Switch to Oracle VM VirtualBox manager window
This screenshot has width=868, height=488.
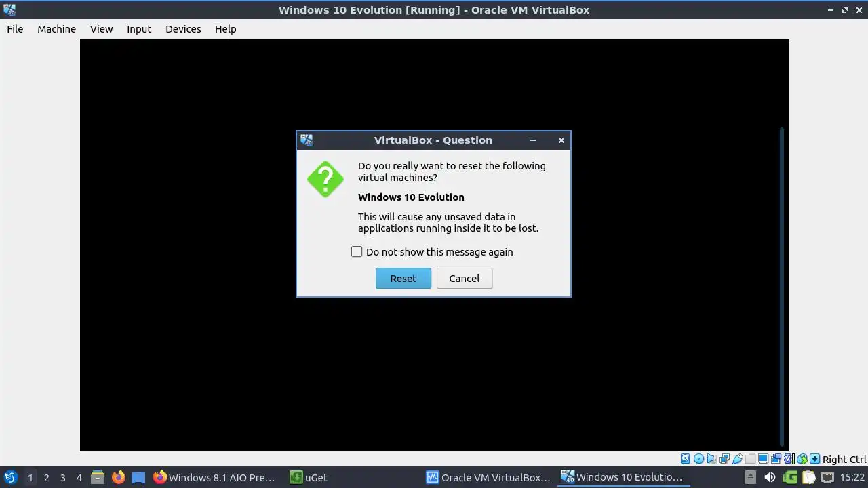(x=488, y=477)
